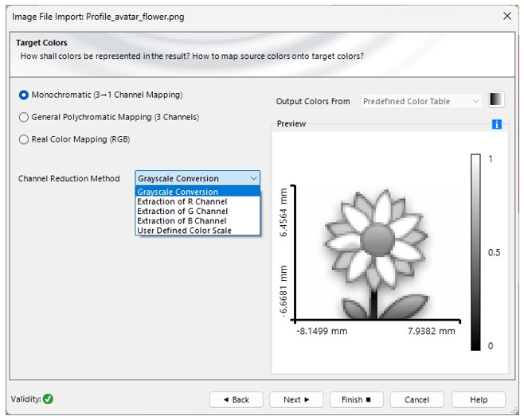Pick User Defined Color Scale
This screenshot has height=420, width=524.
tap(197, 231)
